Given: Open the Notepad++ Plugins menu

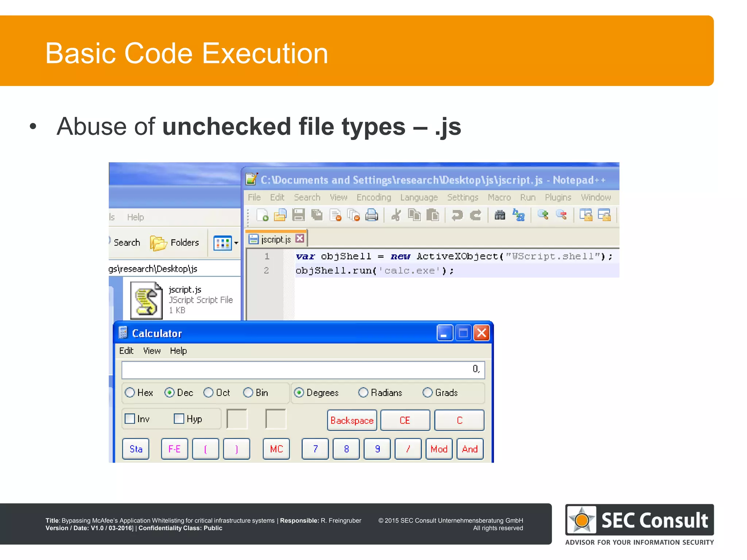Looking at the screenshot, I should [558, 197].
